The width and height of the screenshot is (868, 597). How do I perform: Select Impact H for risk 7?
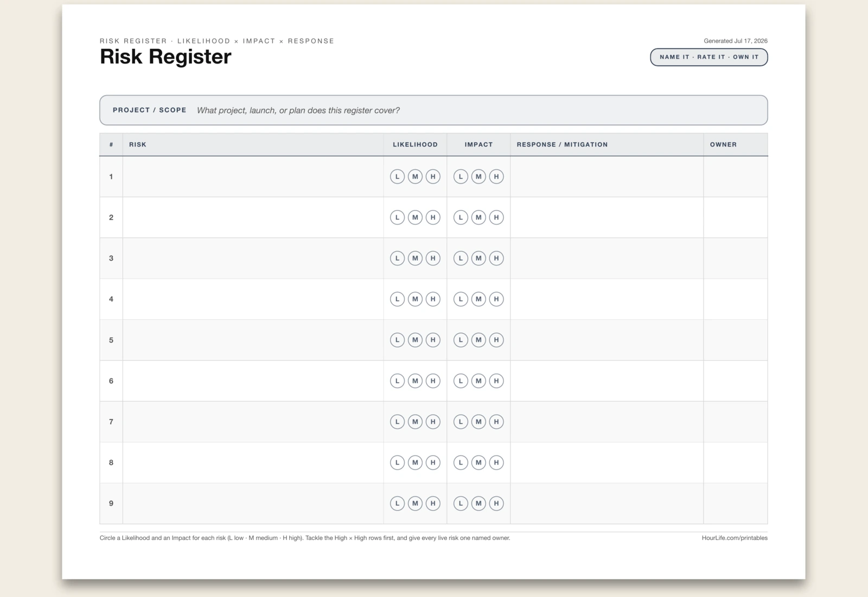click(x=496, y=422)
